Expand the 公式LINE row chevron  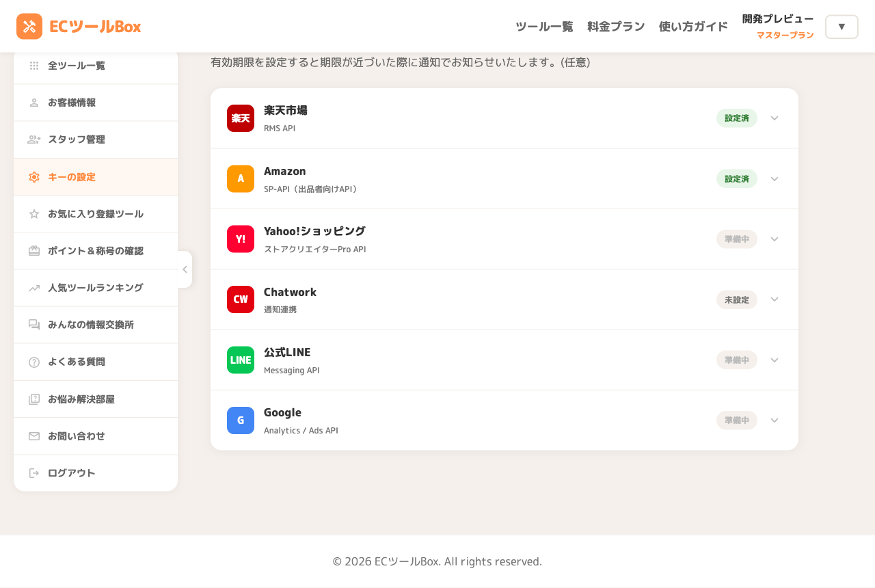pyautogui.click(x=775, y=360)
